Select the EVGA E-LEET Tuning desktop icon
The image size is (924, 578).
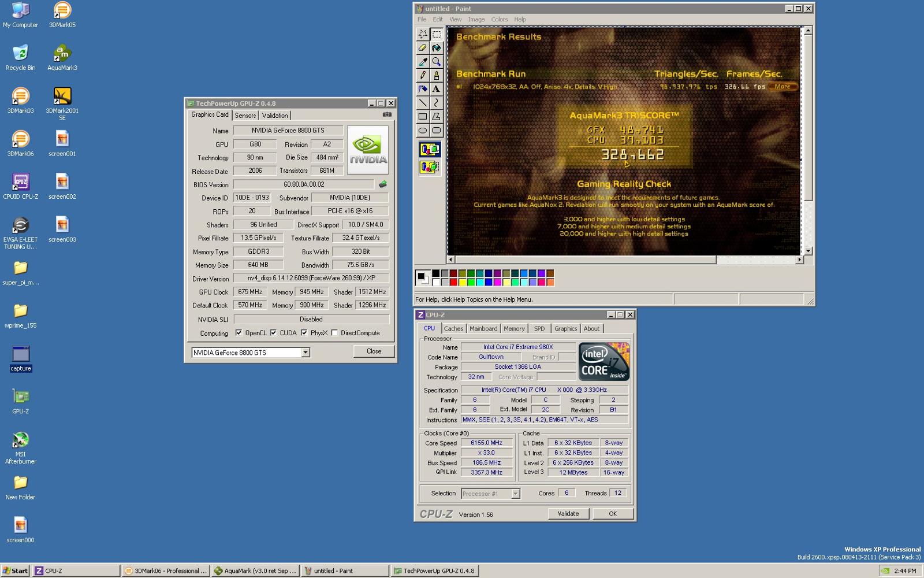(x=20, y=233)
